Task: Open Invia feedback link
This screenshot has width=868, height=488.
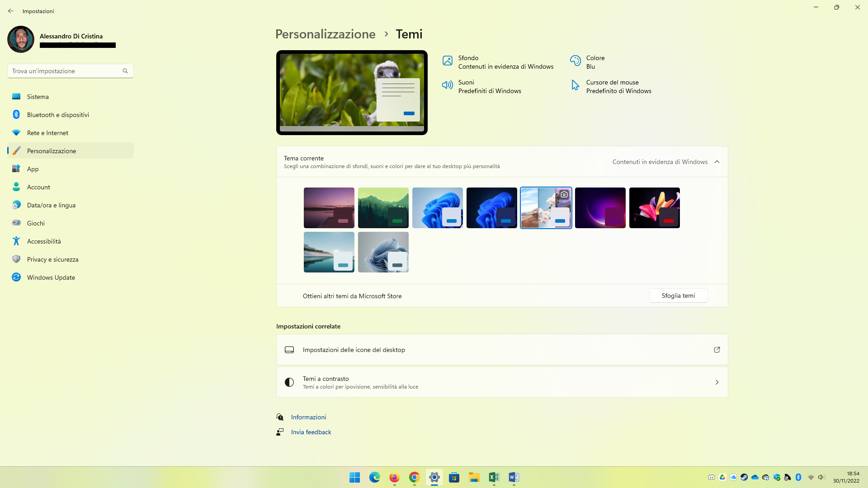Action: point(311,432)
